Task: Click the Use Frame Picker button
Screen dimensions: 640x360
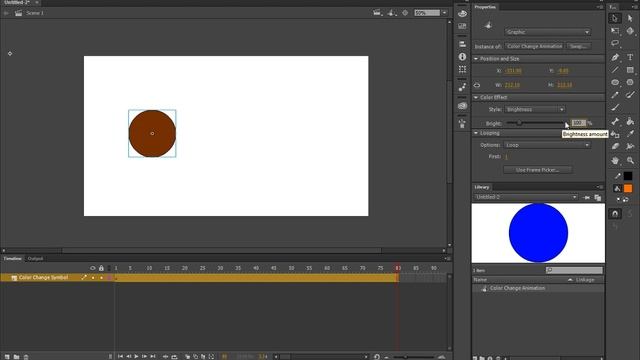Action: pyautogui.click(x=538, y=170)
